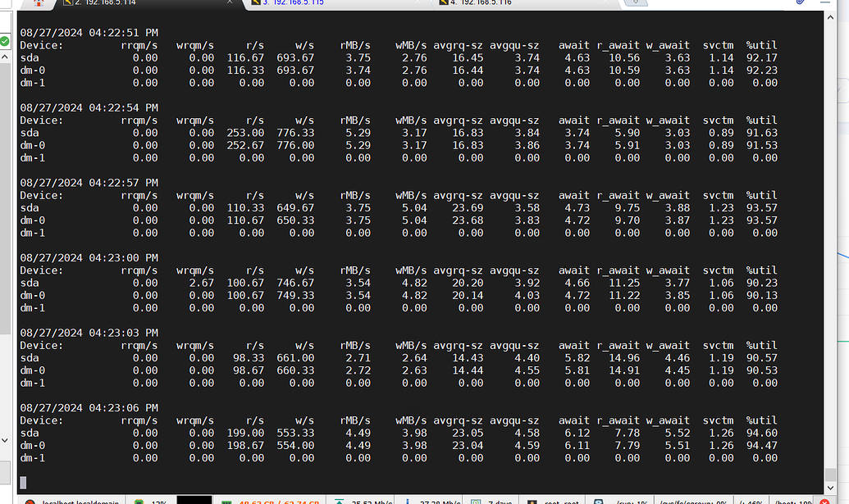This screenshot has height=504, width=849.
Task: Close the 192.168.5.114 tab
Action: (x=231, y=3)
